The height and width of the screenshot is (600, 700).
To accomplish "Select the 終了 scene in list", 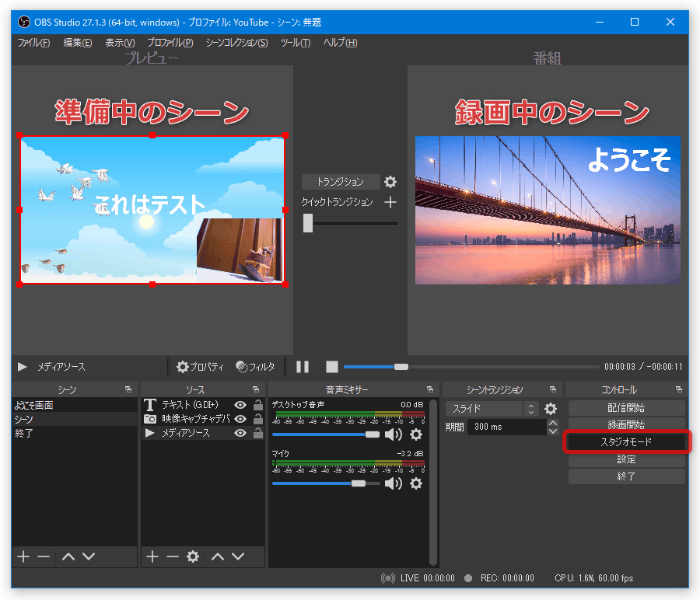I will [x=74, y=433].
